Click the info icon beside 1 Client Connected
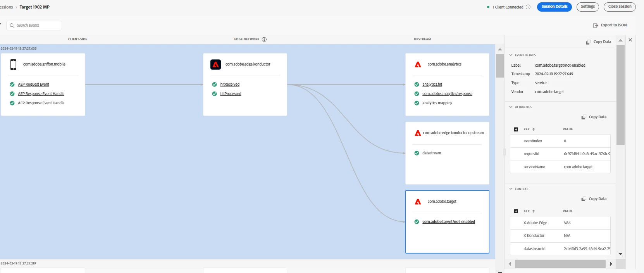 [528, 7]
